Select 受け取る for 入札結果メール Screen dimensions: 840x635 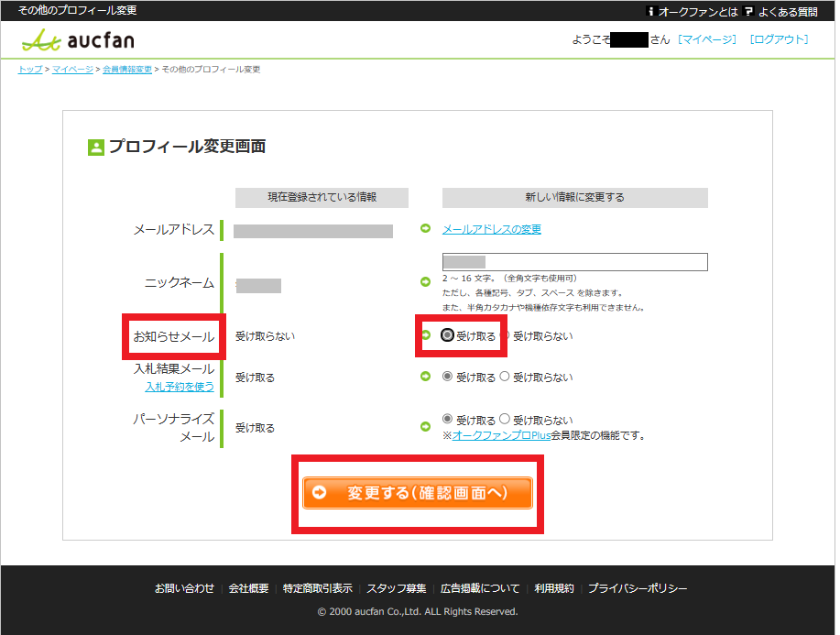click(447, 377)
